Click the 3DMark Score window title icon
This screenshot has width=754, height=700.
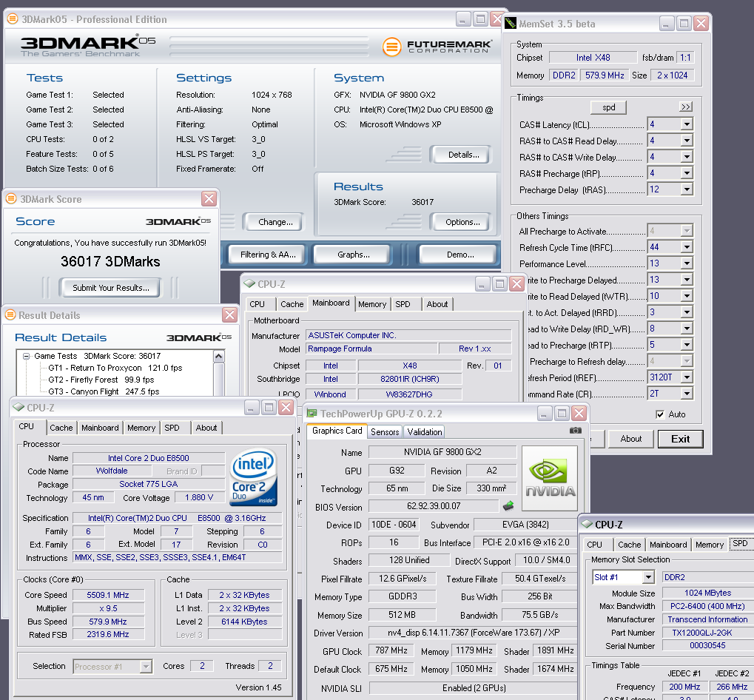[x=10, y=198]
